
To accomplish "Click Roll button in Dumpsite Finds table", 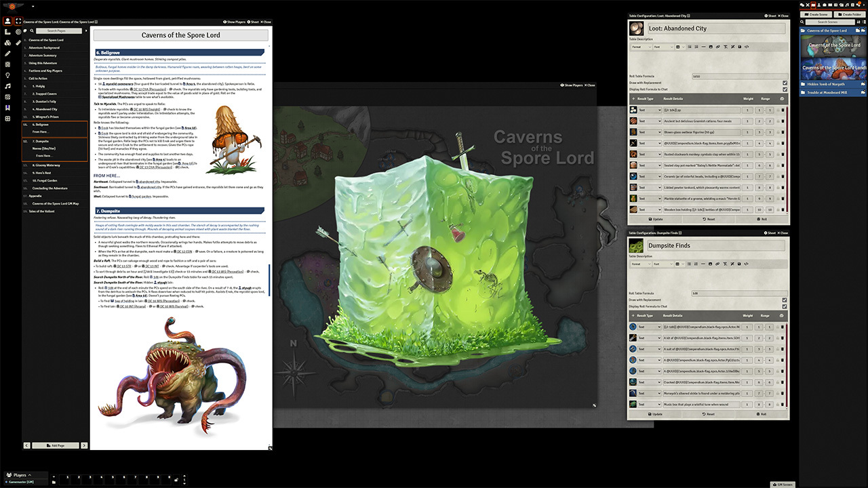I will pyautogui.click(x=762, y=413).
